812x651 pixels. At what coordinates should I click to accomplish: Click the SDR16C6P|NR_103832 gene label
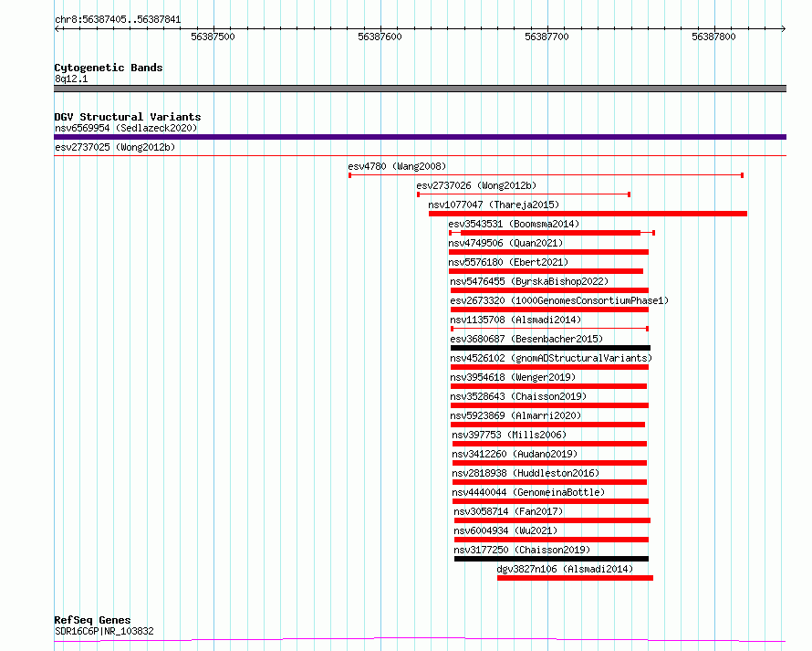click(104, 631)
